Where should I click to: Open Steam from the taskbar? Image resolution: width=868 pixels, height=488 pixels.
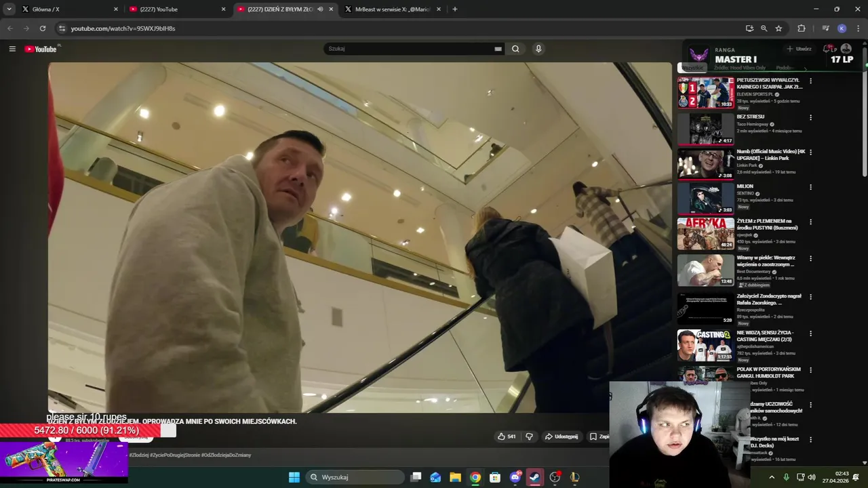pyautogui.click(x=535, y=477)
